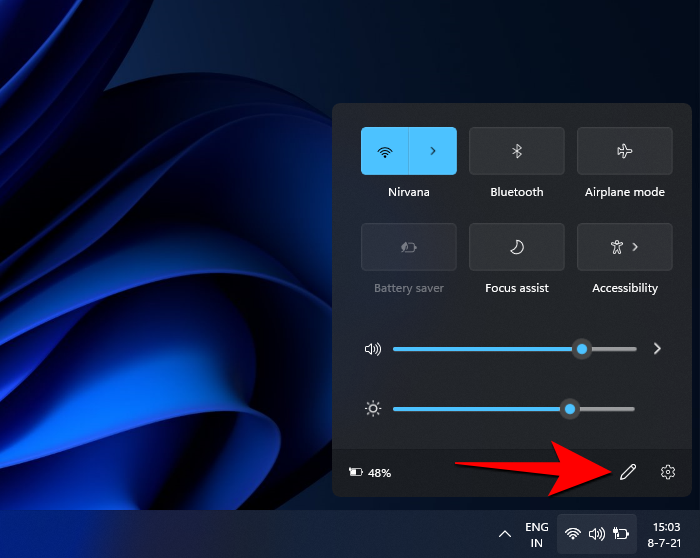The width and height of the screenshot is (700, 558).
Task: Enable the Airplane mode tile
Action: point(625,151)
